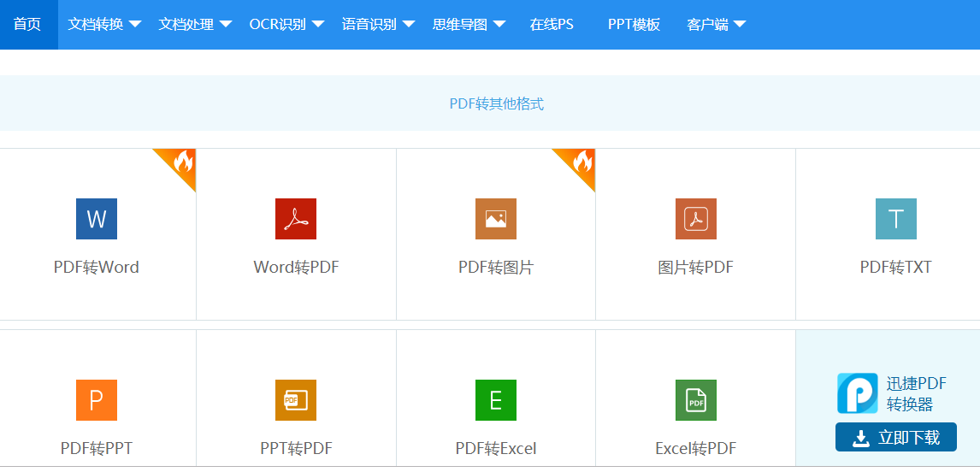Expand the 文档转换 dropdown arrow

[134, 25]
